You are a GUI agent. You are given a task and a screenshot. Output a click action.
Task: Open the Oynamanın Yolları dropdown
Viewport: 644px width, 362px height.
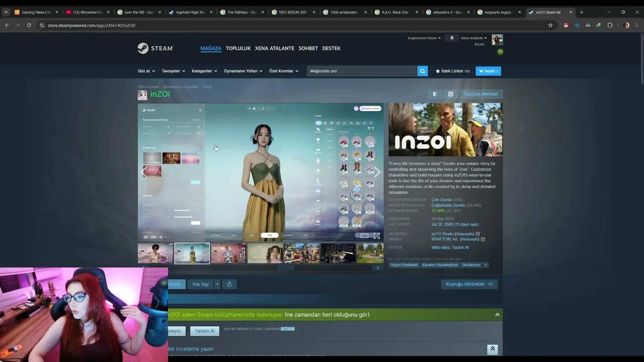(244, 71)
